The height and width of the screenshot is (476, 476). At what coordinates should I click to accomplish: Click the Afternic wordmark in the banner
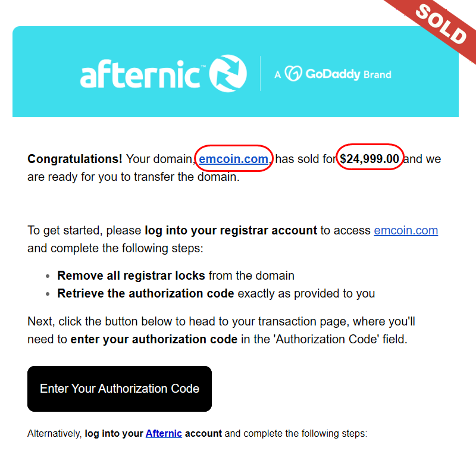(x=140, y=74)
